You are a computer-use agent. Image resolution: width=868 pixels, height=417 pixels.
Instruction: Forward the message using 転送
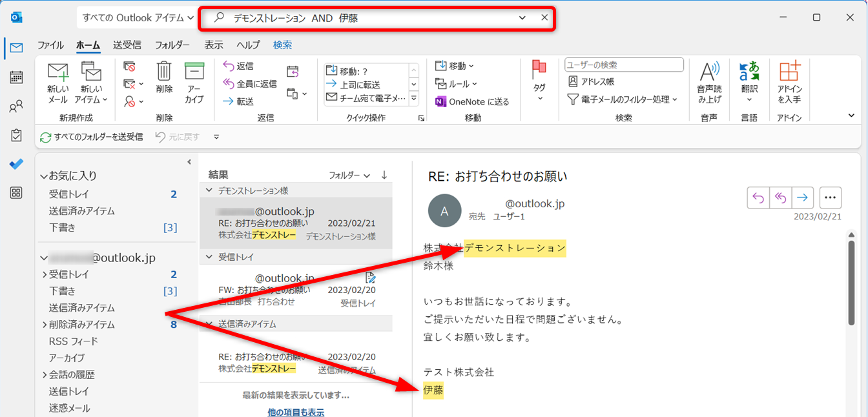click(x=236, y=101)
